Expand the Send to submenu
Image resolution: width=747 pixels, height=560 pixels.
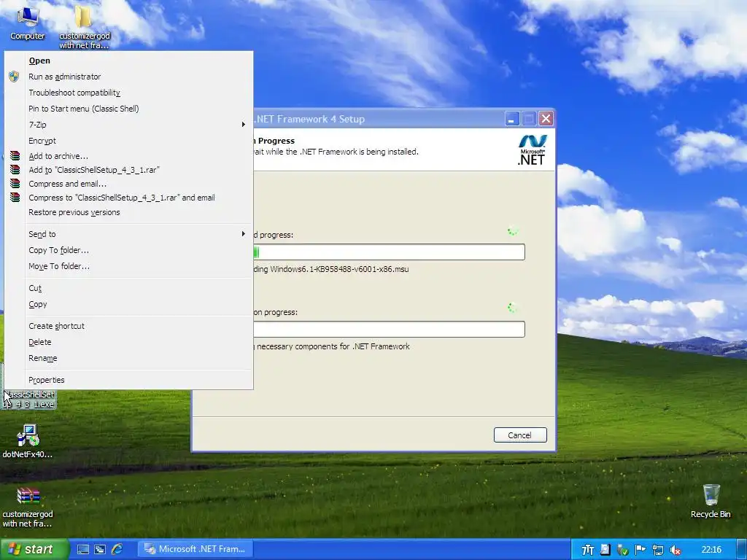tap(128, 234)
